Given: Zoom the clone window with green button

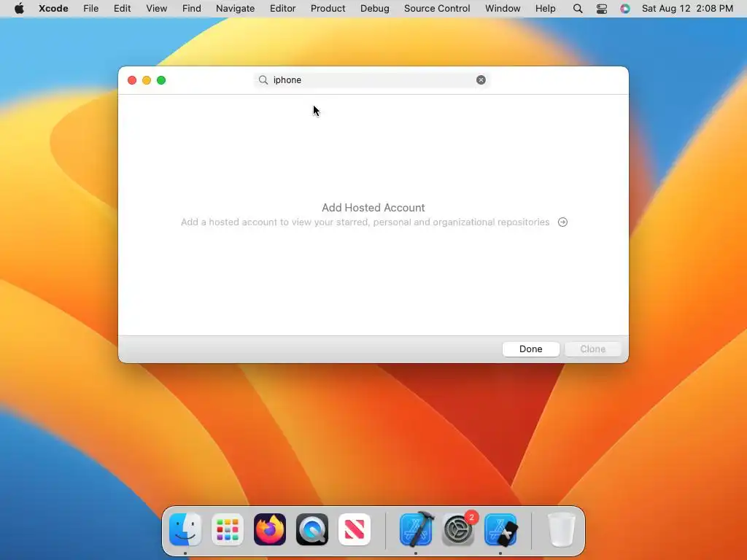Looking at the screenshot, I should tap(161, 80).
